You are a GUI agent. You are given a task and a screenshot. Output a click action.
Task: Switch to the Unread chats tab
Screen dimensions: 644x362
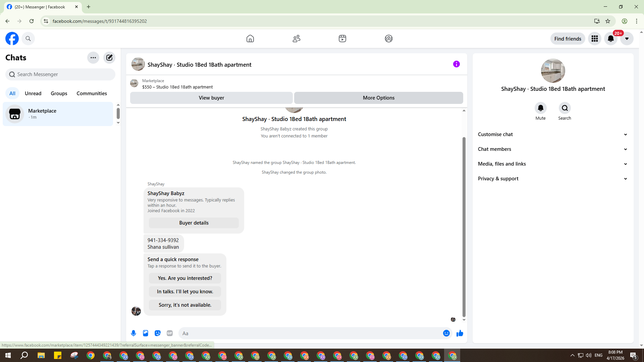33,94
